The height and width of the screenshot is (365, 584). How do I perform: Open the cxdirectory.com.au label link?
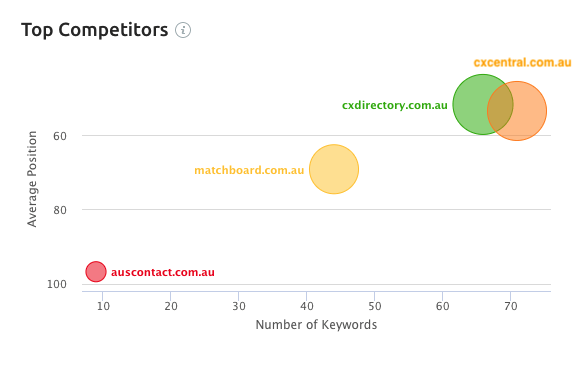(394, 105)
